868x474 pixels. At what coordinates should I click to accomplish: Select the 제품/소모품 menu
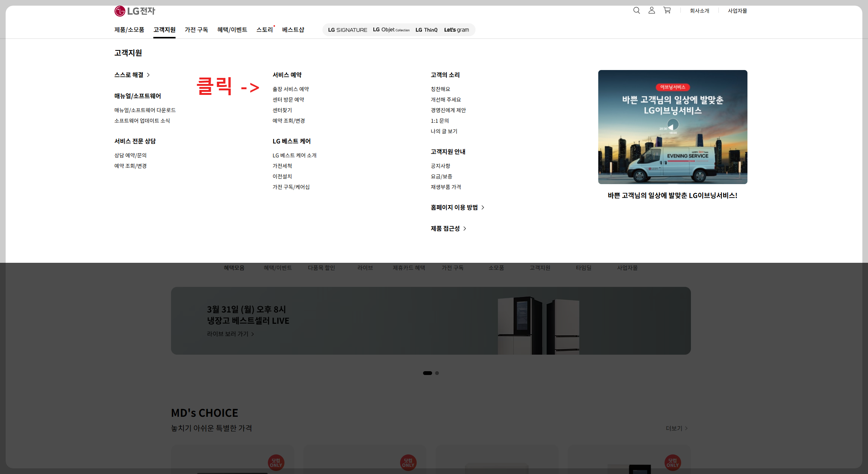point(129,30)
